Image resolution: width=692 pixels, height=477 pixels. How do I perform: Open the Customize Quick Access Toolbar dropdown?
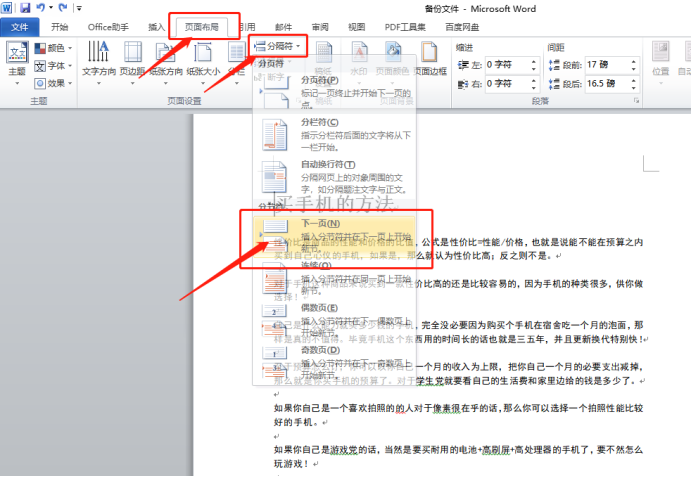(79, 8)
